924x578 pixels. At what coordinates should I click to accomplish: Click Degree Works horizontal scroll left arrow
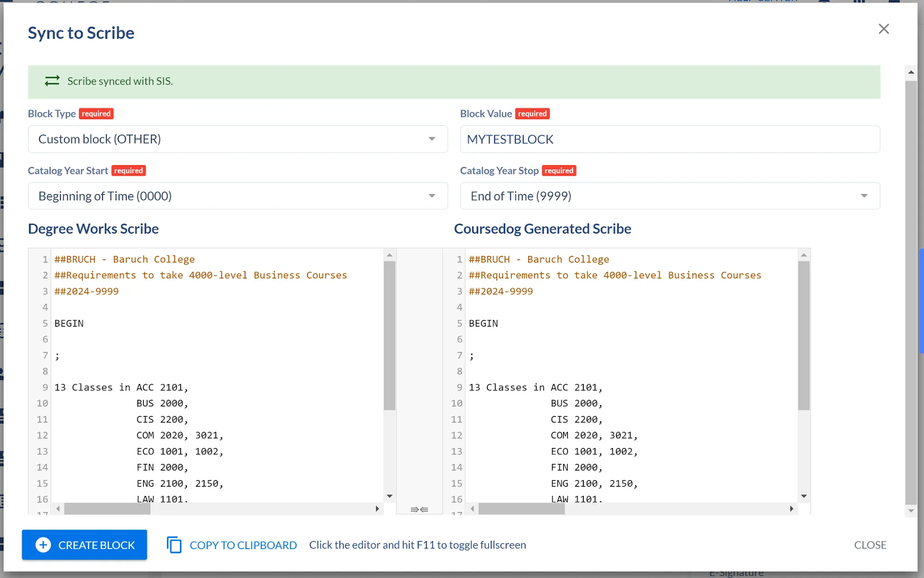(58, 509)
